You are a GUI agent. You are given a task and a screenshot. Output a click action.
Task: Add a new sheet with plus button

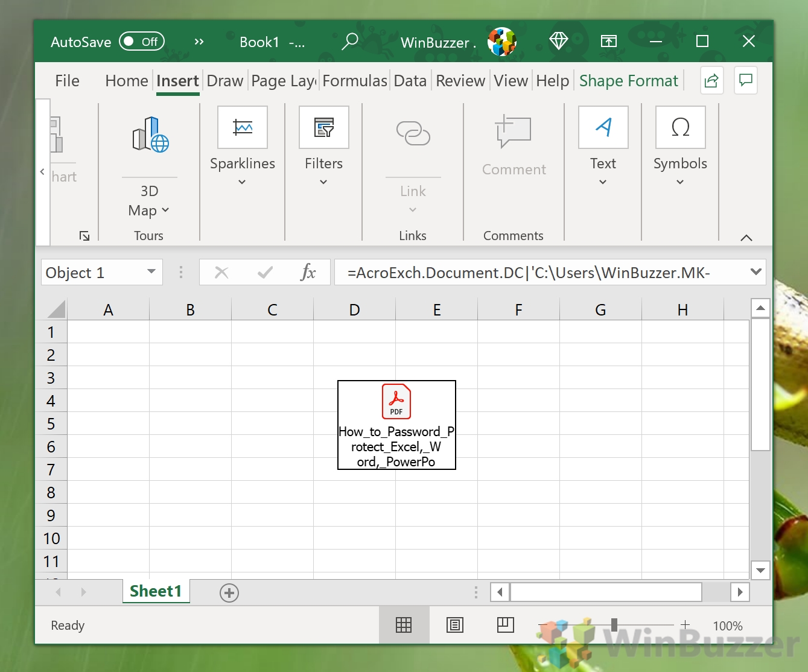[x=229, y=593]
